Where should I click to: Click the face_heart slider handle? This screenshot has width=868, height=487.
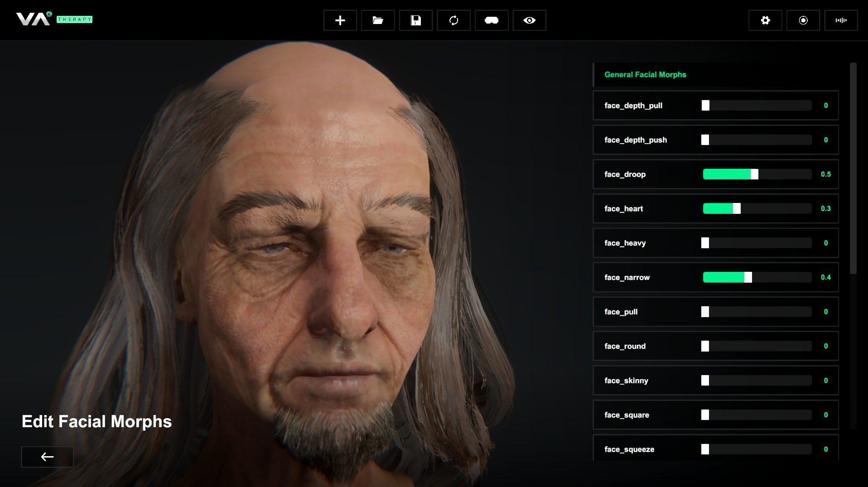click(737, 209)
